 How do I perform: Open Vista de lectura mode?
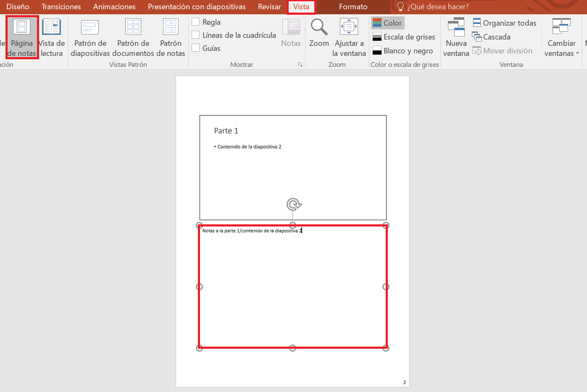[52, 37]
